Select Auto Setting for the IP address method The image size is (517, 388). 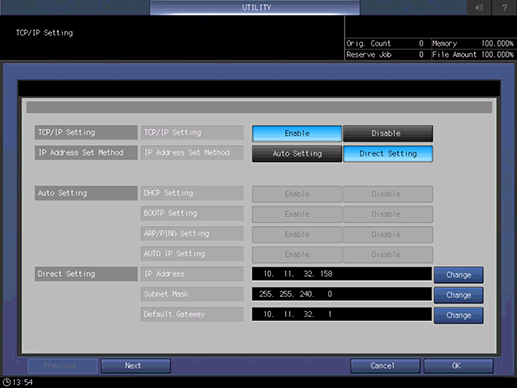click(x=297, y=154)
